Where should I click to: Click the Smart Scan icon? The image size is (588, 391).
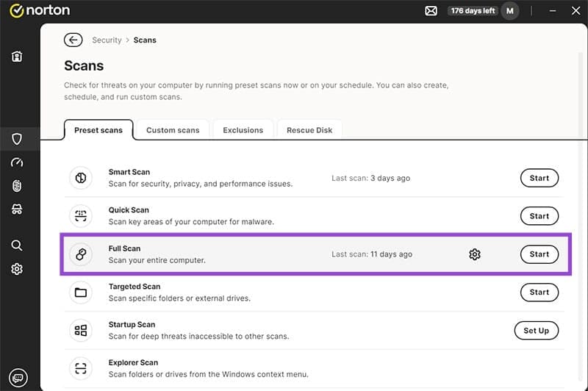[81, 178]
